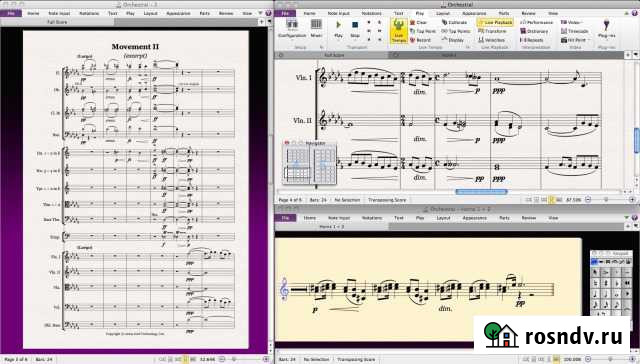The height and width of the screenshot is (364, 640).
Task: Collapse the ribbon in the left window
Action: click(260, 13)
